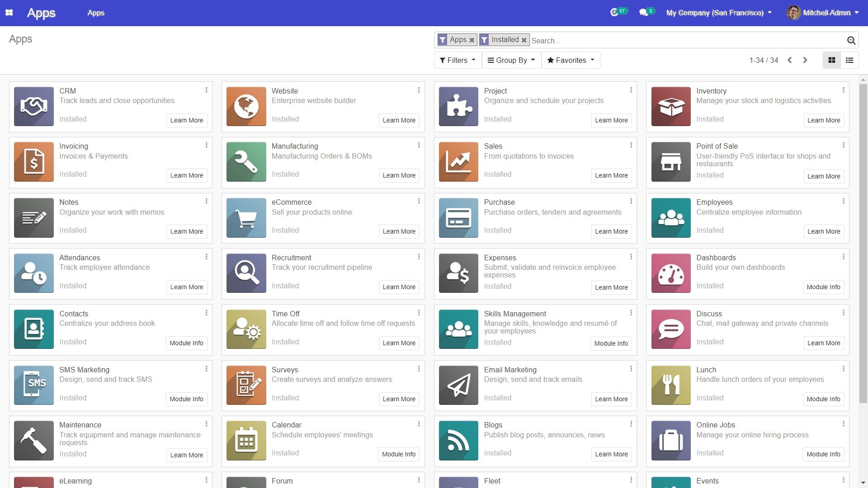This screenshot has height=488, width=868.
Task: Click the search input field
Action: coord(685,41)
